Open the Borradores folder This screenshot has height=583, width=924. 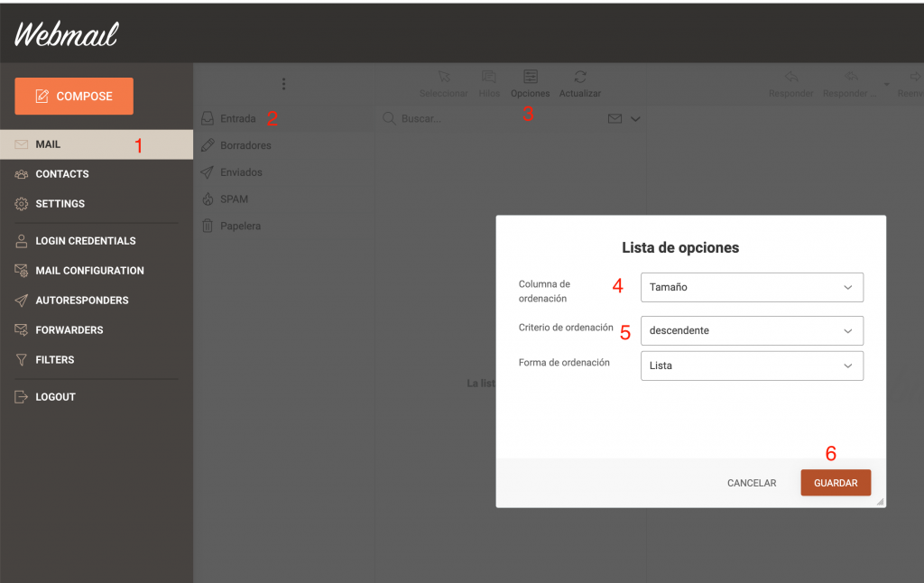(x=245, y=145)
